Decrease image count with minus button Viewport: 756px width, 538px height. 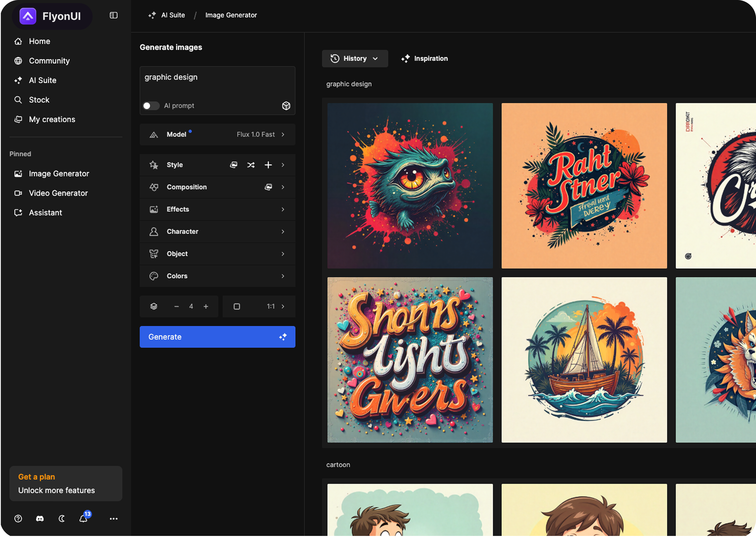tap(176, 307)
